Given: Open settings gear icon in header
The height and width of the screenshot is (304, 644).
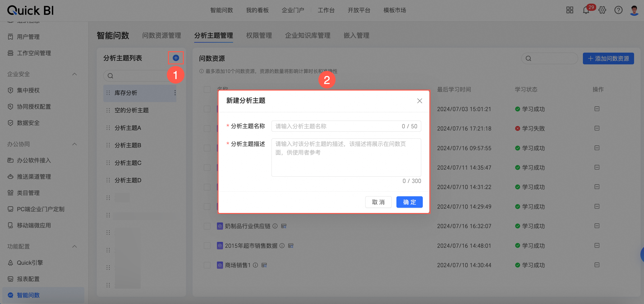Looking at the screenshot, I should [x=602, y=10].
